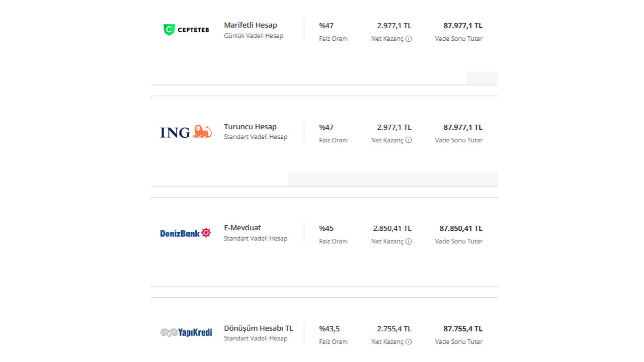Open the E-Mevduat product title

point(243,228)
